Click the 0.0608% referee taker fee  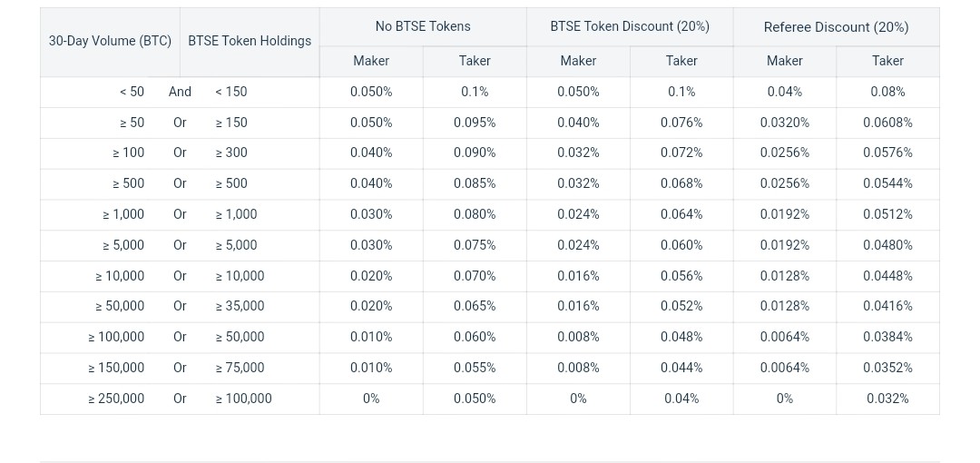coord(887,123)
